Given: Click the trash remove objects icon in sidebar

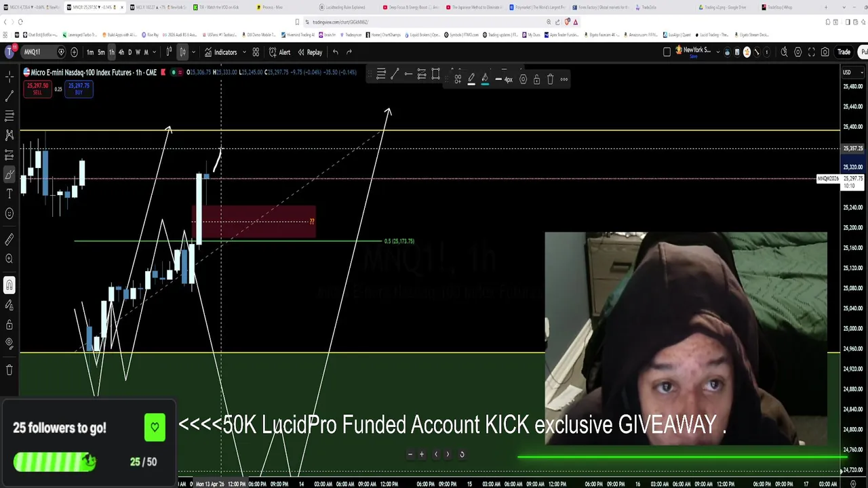Looking at the screenshot, I should (9, 370).
